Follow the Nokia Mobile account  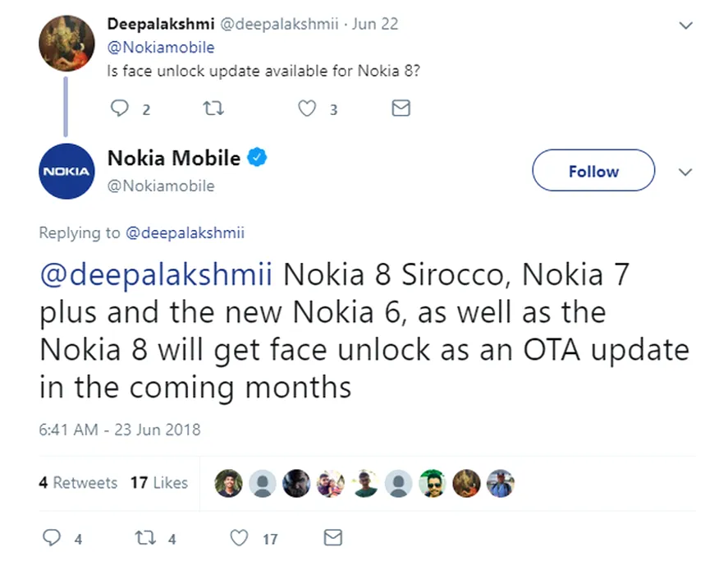click(x=593, y=172)
